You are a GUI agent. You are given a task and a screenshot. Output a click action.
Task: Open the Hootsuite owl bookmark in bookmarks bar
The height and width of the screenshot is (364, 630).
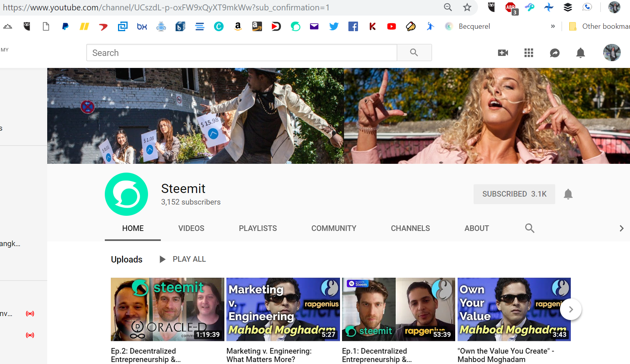click(27, 26)
